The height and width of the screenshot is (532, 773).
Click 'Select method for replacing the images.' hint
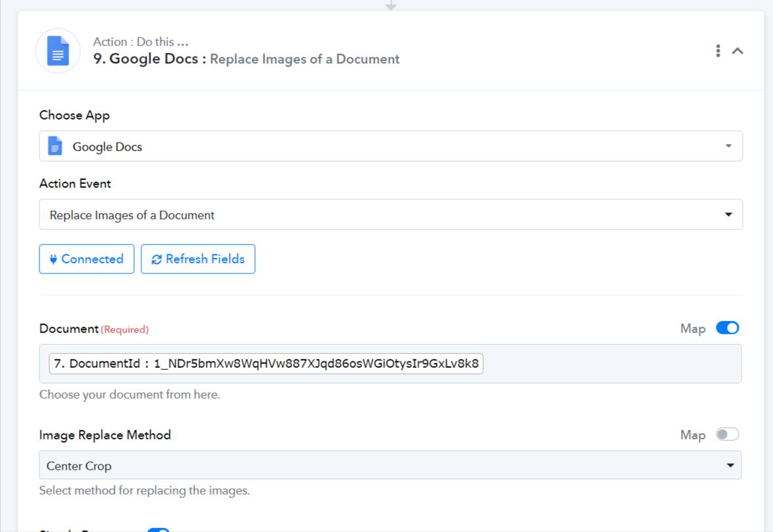coord(145,491)
